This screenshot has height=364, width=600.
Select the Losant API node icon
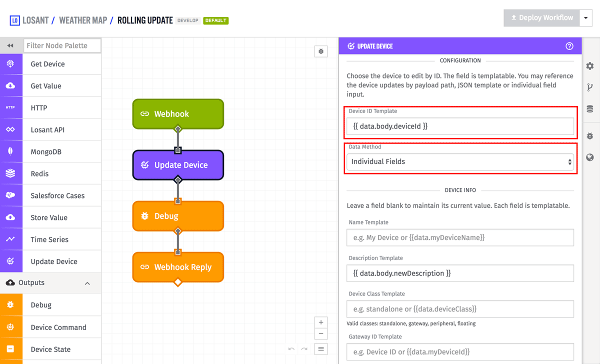tap(11, 130)
